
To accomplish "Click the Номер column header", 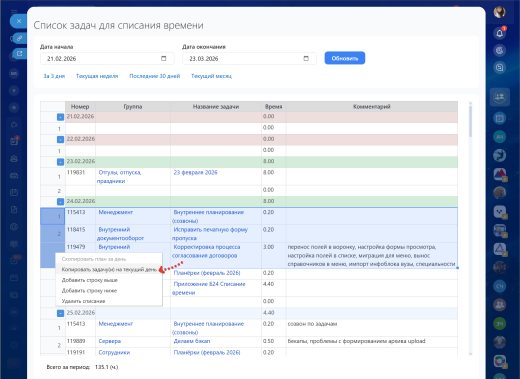I will point(80,107).
